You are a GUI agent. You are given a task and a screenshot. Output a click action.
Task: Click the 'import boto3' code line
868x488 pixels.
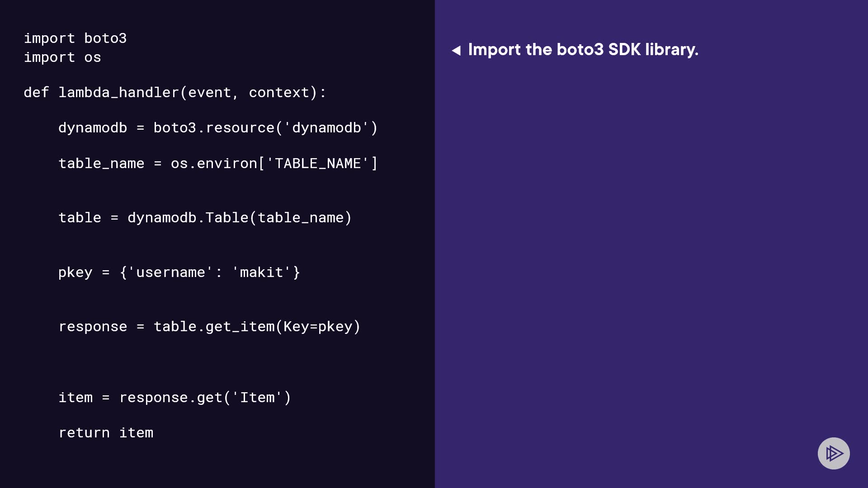(75, 38)
